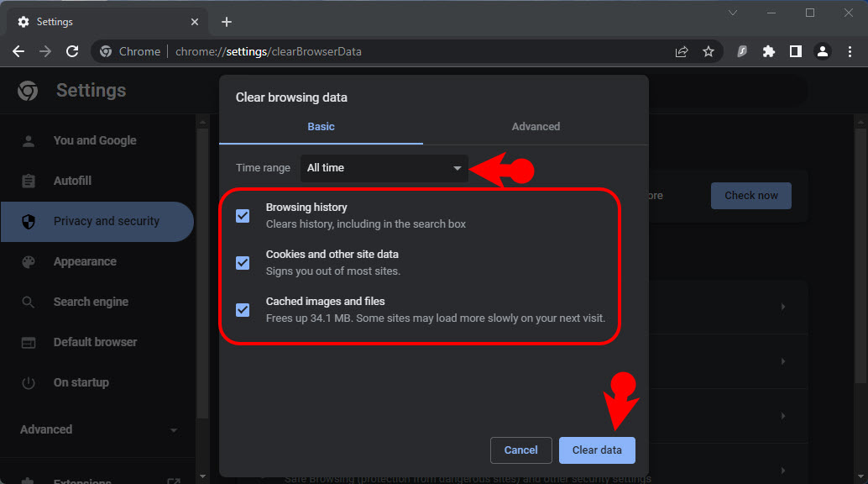This screenshot has width=868, height=484.
Task: Toggle the side panel icon
Action: click(796, 51)
